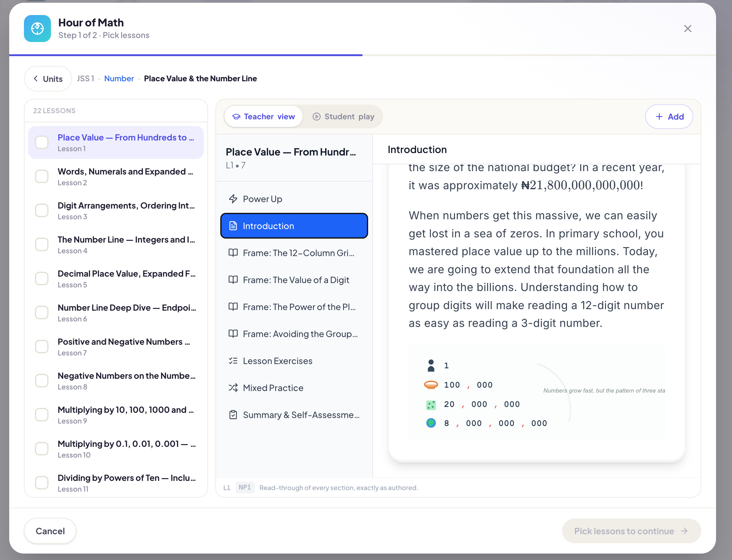Click the plus icon on Add
The image size is (732, 560).
[659, 116]
